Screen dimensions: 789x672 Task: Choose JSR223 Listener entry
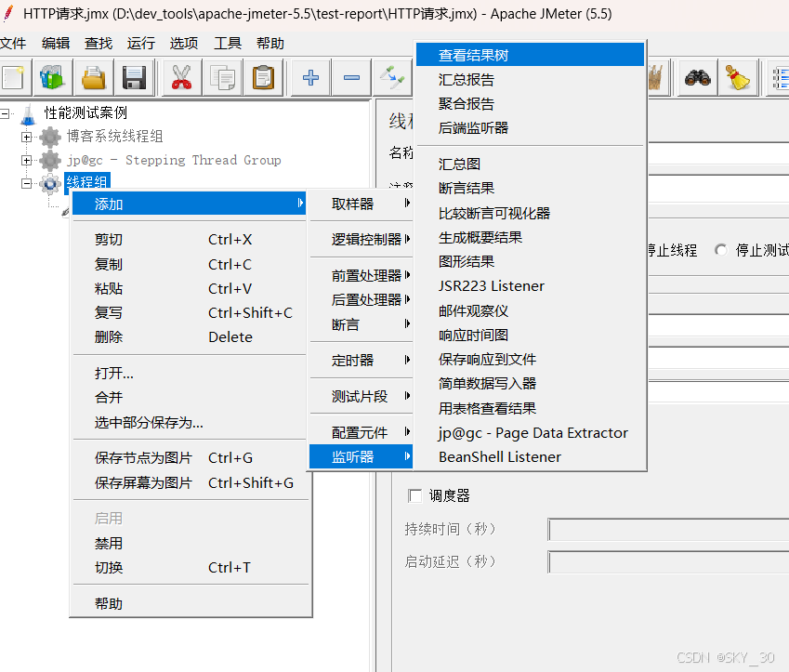(x=530, y=286)
